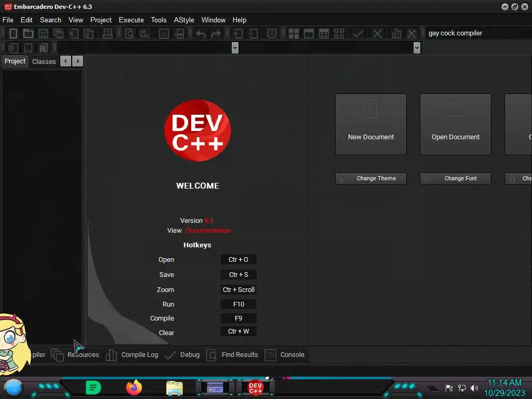Click the Toggle Bookmarks toolbar icon
The height and width of the screenshot is (399, 532).
[x=28, y=48]
